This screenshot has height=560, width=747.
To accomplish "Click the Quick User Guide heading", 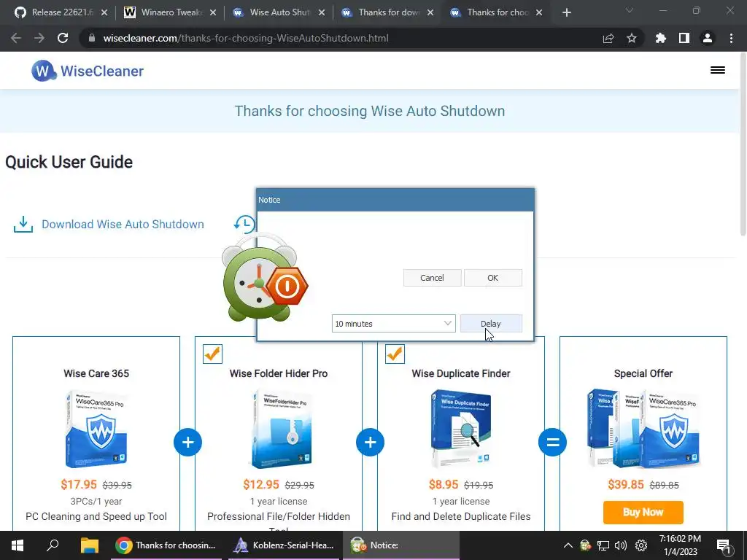I will [69, 162].
